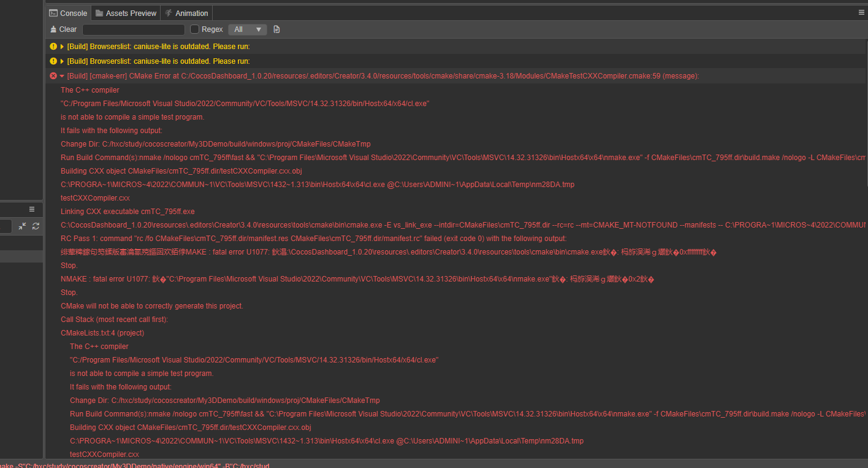Click the "CMakeLists.txt:4 (project)" line
868x468 pixels.
click(x=102, y=333)
